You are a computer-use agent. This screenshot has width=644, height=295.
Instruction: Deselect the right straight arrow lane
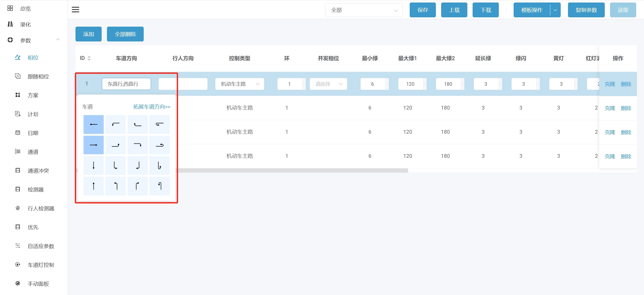click(93, 145)
